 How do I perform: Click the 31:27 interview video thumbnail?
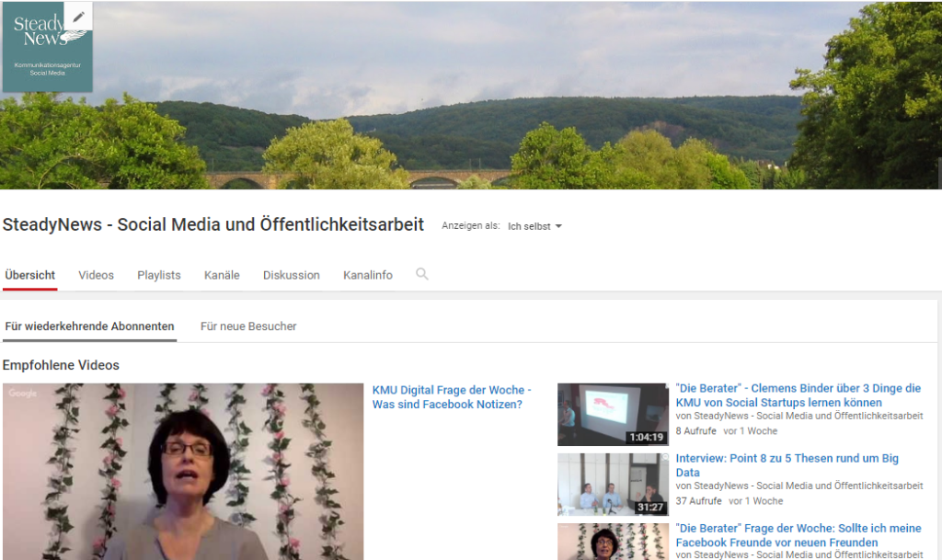(613, 485)
